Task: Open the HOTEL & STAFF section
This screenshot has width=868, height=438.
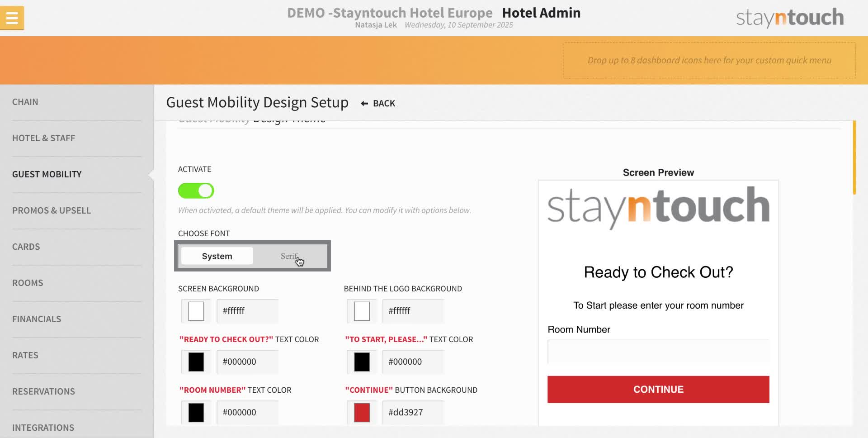Action: coord(44,138)
